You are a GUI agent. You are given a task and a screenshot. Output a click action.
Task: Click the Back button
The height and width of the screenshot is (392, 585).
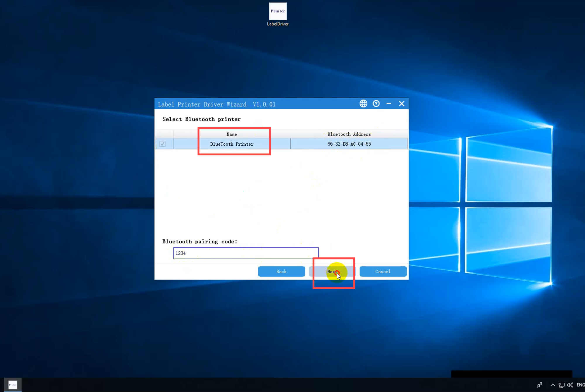click(281, 271)
